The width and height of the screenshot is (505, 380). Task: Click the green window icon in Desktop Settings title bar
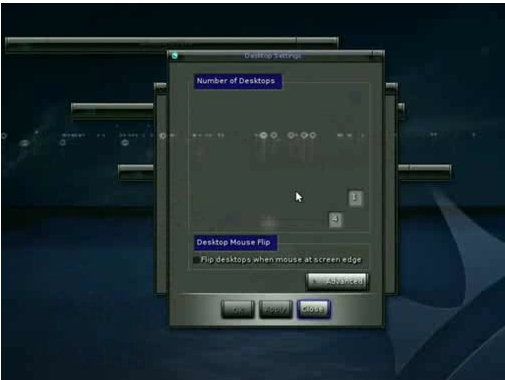point(175,56)
